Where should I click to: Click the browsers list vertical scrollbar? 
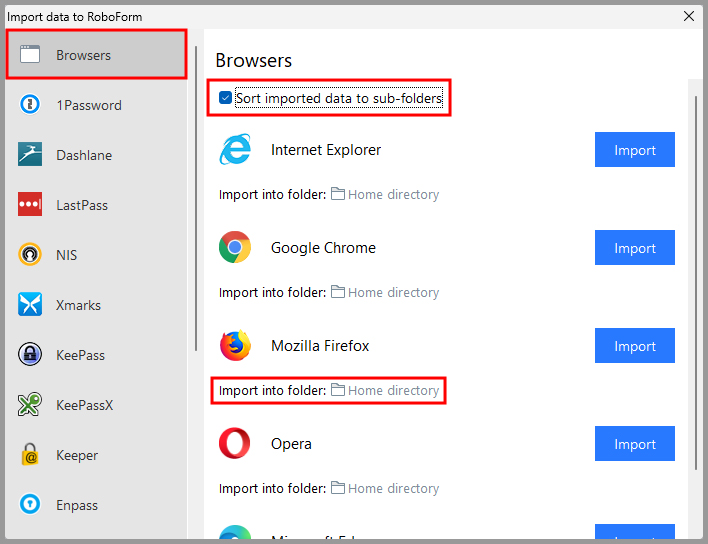pyautogui.click(x=696, y=280)
